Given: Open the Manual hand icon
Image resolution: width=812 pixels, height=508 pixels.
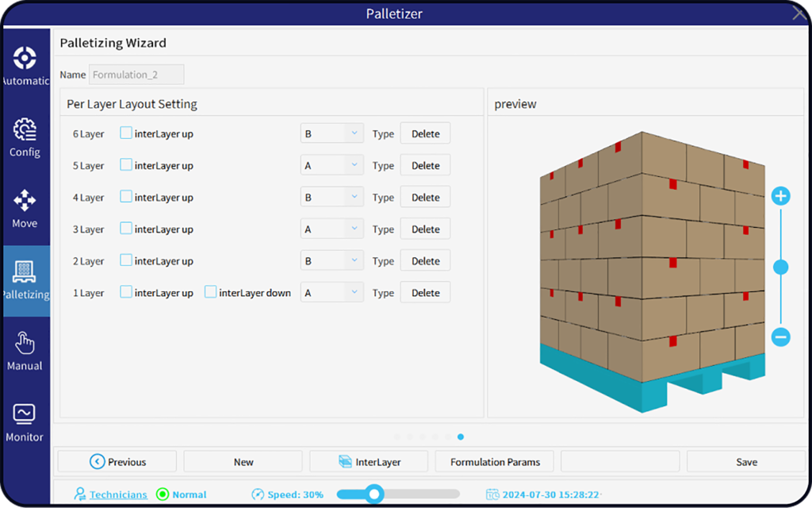Looking at the screenshot, I should tap(25, 344).
